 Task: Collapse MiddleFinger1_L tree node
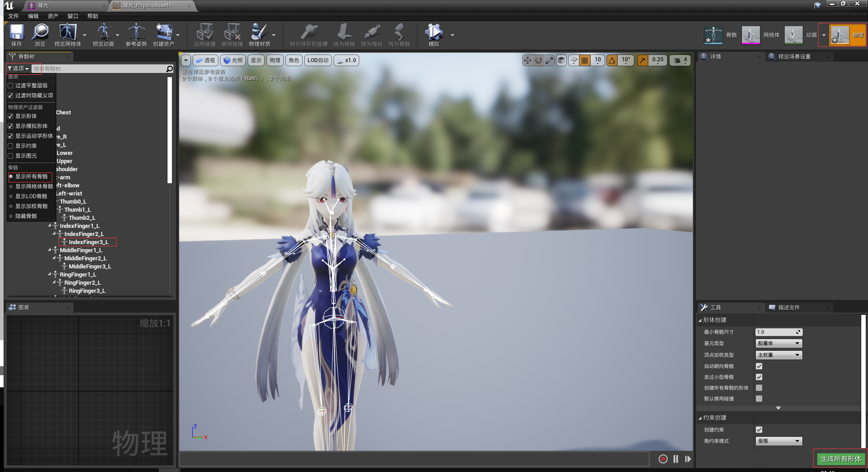(x=50, y=250)
